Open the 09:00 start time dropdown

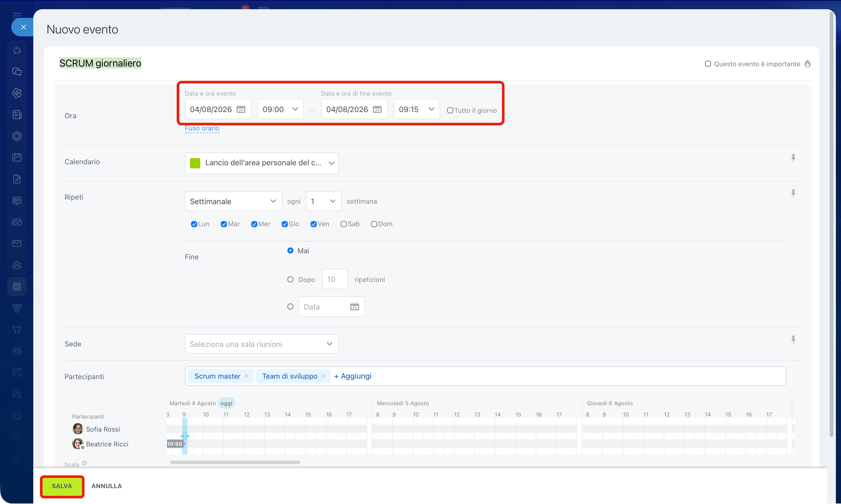click(280, 109)
